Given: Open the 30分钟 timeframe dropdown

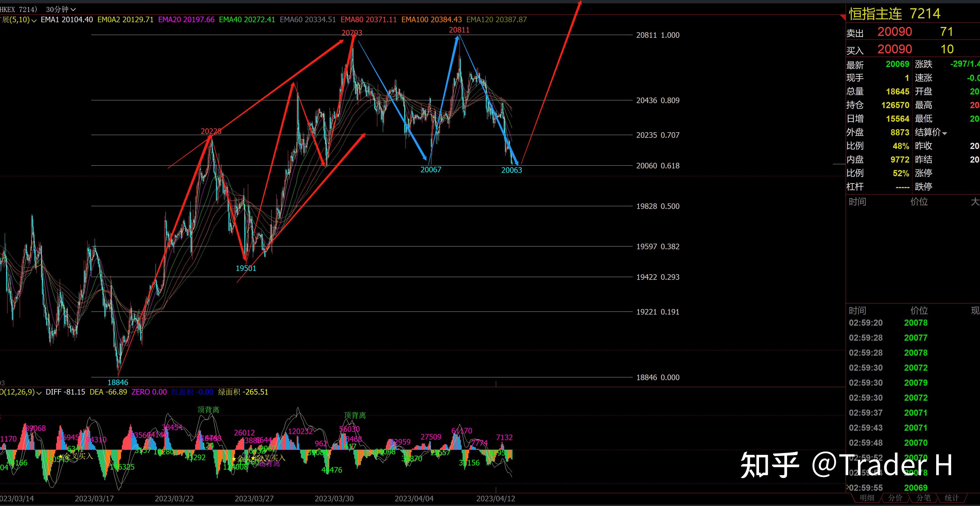Looking at the screenshot, I should (x=61, y=9).
